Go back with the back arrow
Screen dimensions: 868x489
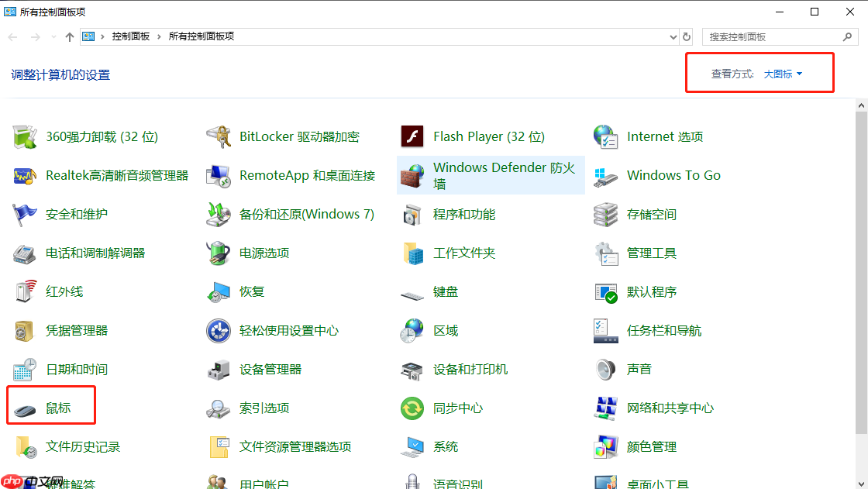point(12,37)
